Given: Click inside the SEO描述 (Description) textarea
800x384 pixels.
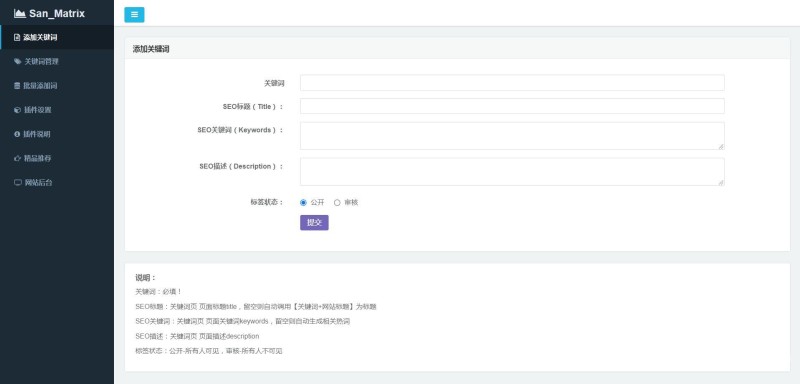Looking at the screenshot, I should coord(512,172).
